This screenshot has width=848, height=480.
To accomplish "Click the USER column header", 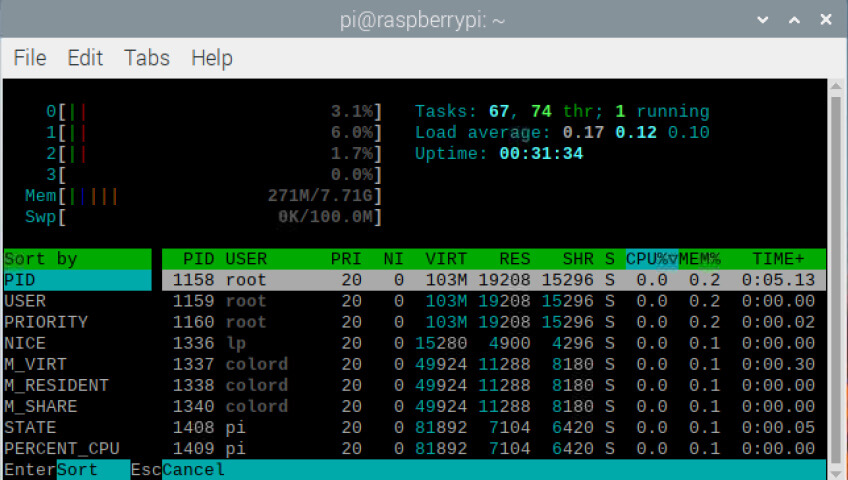I will (246, 259).
